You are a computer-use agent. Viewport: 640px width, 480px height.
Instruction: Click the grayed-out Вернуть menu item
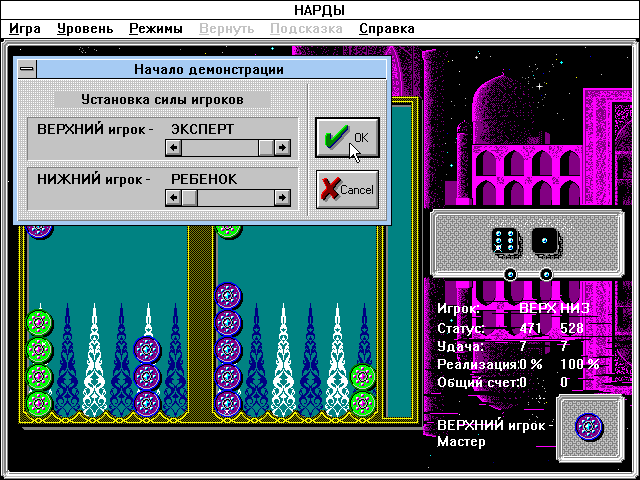point(227,29)
